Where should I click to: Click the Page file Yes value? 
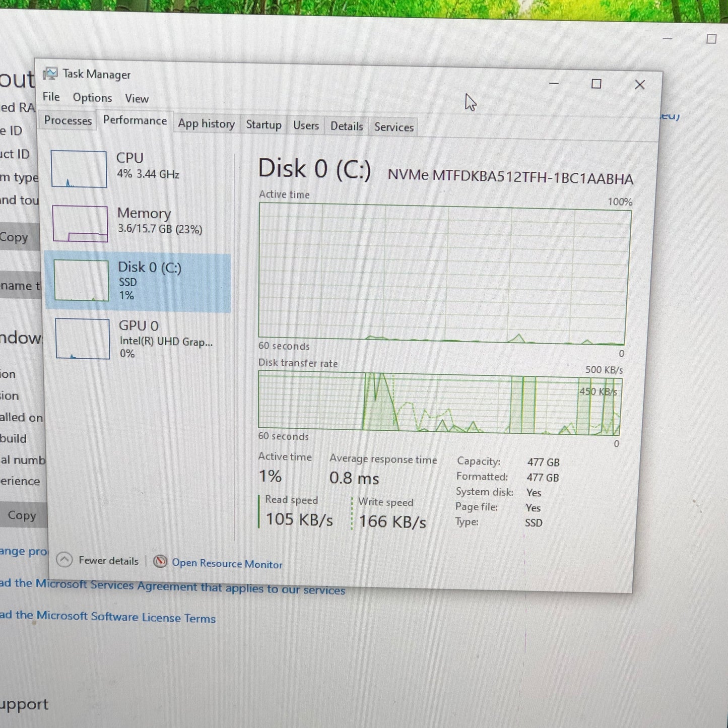coord(533,508)
